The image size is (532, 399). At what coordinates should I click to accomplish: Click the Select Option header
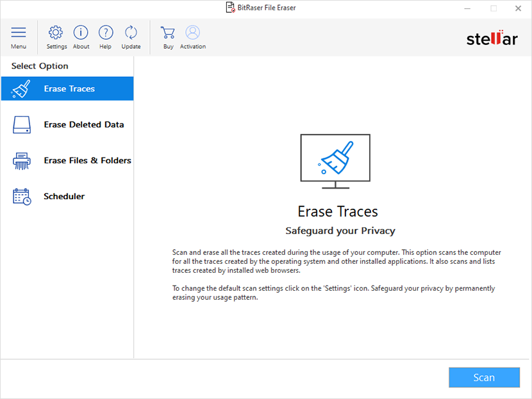click(x=40, y=65)
